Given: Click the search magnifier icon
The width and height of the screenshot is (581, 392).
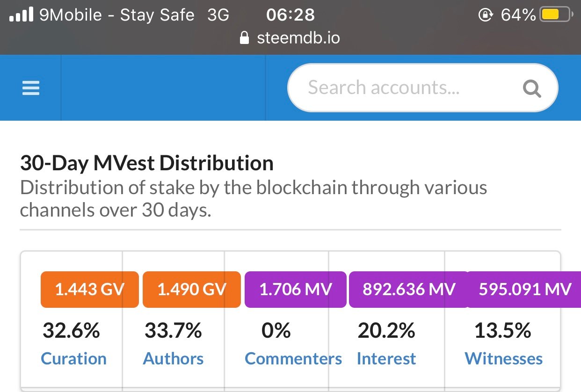Looking at the screenshot, I should (532, 88).
